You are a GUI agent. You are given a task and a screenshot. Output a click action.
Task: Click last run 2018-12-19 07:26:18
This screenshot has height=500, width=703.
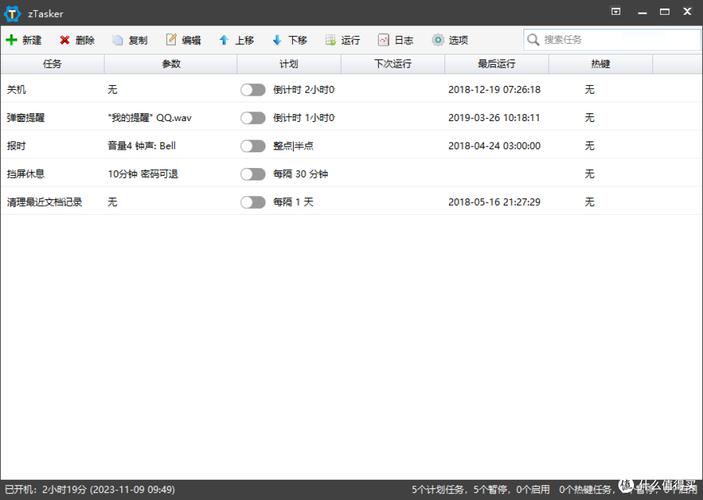point(494,90)
